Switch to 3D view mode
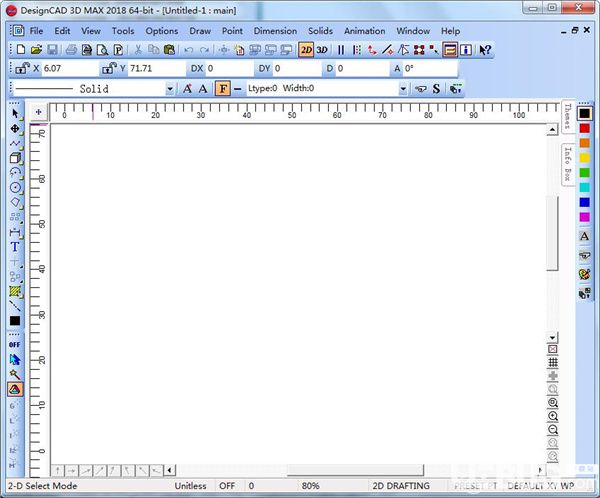 [322, 50]
